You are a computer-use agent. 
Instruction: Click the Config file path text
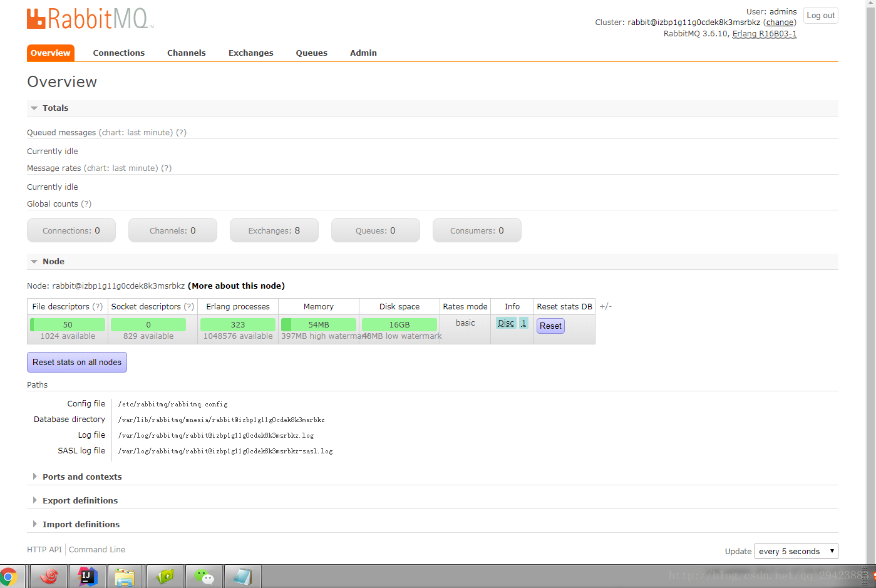click(x=173, y=405)
